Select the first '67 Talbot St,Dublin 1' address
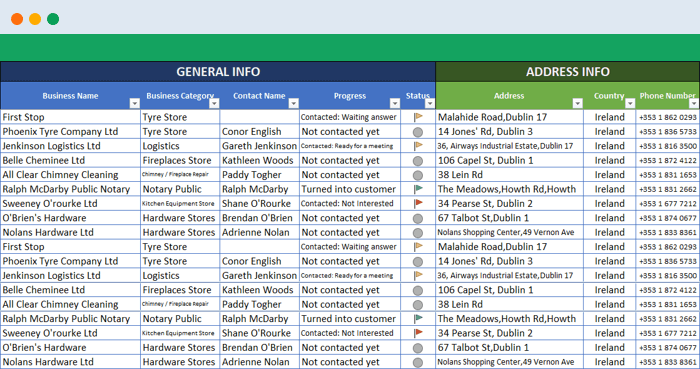The image size is (700, 369). (509, 218)
